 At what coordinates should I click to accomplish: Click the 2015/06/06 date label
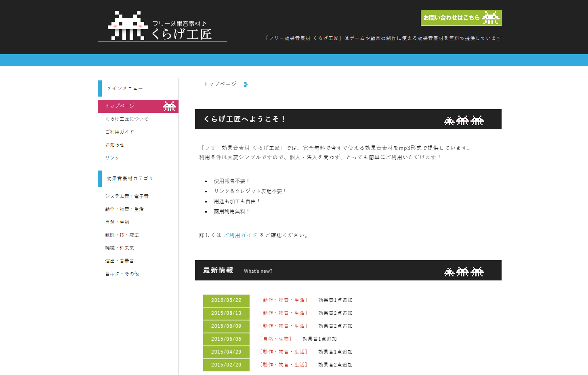(x=226, y=339)
